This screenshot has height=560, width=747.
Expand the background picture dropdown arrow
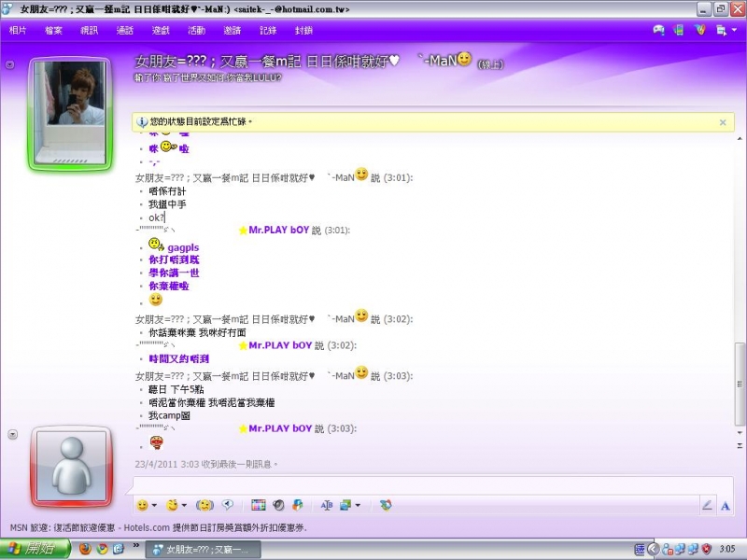(358, 506)
